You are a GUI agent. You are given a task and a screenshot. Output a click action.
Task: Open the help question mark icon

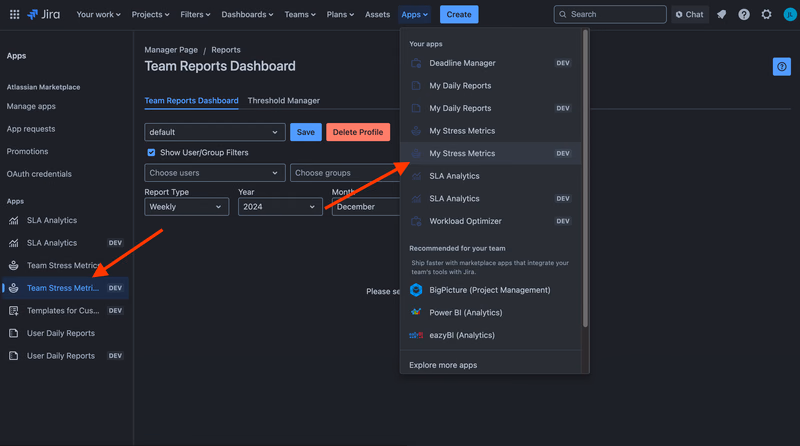[x=744, y=14]
